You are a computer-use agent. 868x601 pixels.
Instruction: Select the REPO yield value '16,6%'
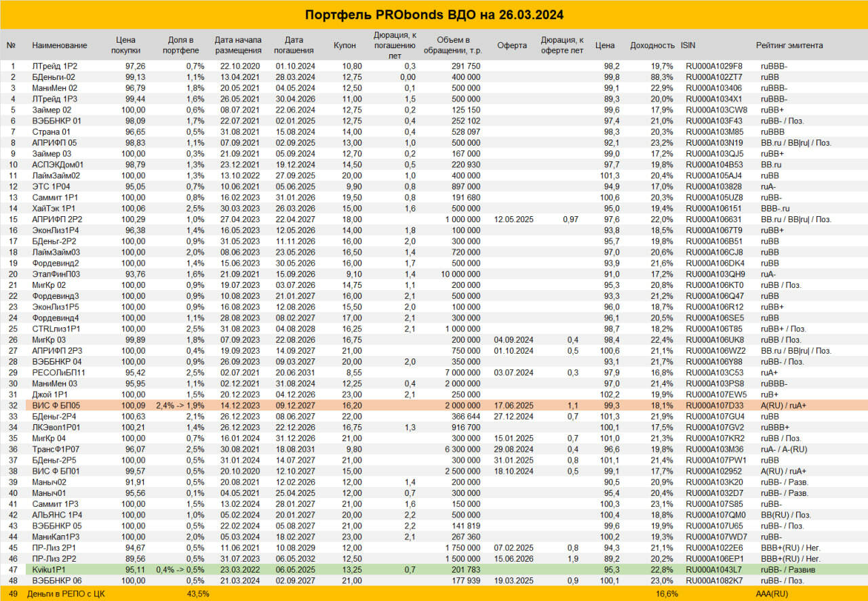pos(667,593)
